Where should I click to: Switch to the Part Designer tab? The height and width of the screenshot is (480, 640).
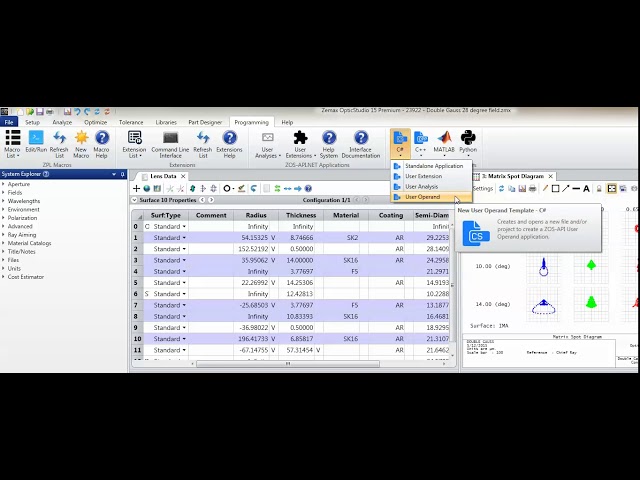coord(205,122)
